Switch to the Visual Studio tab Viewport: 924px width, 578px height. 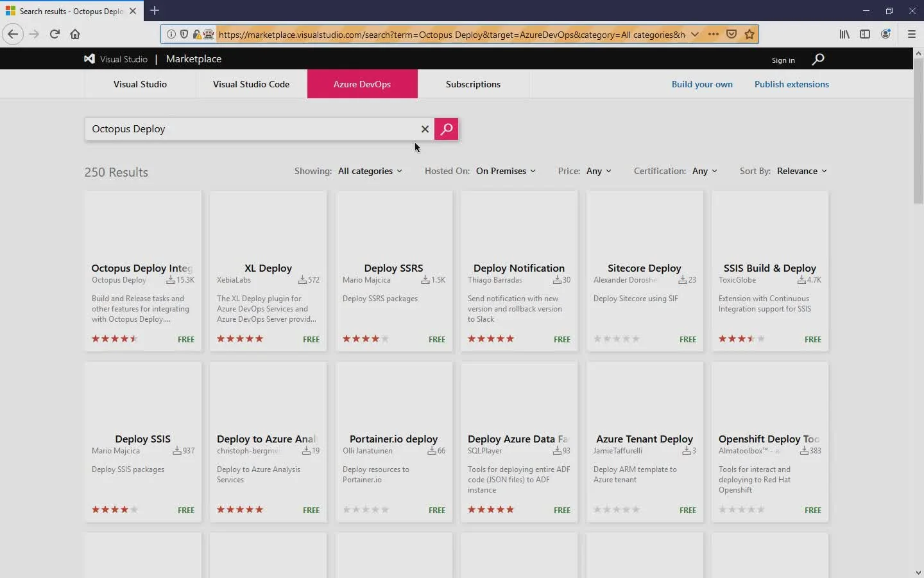pos(140,84)
